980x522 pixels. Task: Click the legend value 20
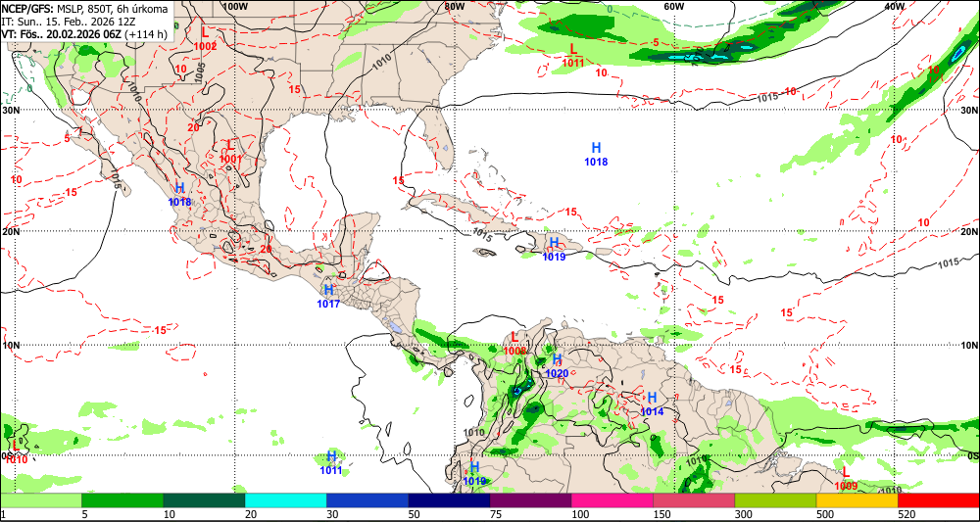coord(251,514)
